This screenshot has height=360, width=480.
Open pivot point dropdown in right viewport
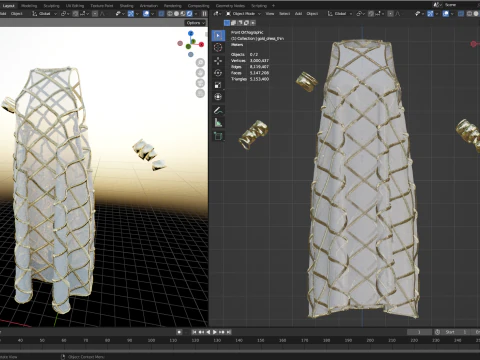[360, 14]
